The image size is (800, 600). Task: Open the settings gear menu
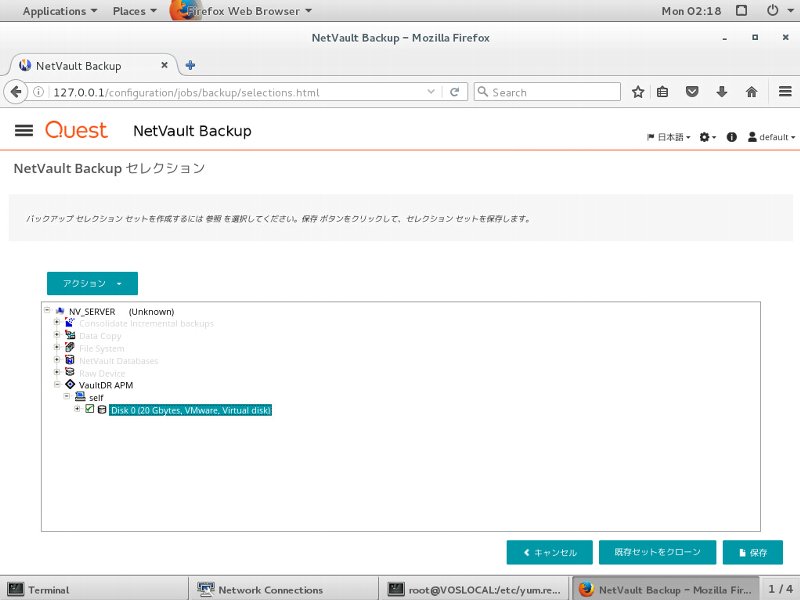click(707, 137)
